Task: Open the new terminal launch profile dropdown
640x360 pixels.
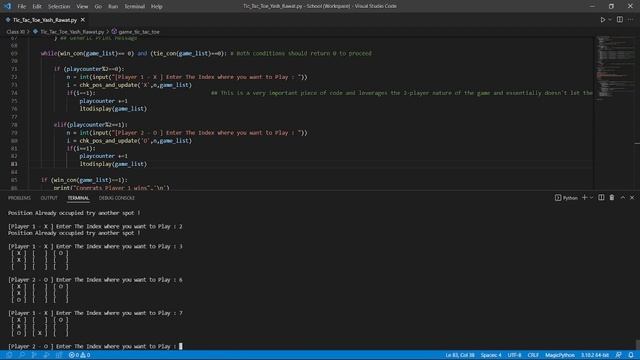Action: click(x=591, y=198)
